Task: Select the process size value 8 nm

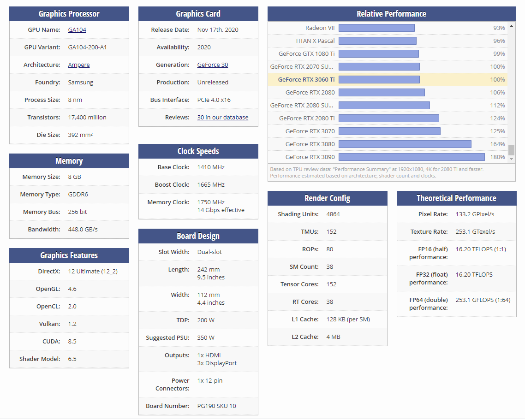Action: pos(75,100)
